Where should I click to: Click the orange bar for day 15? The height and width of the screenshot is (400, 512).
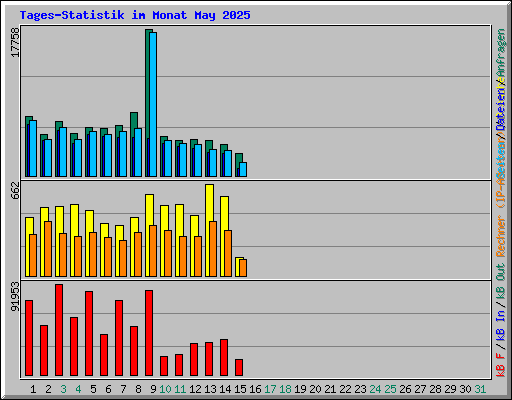tap(243, 268)
